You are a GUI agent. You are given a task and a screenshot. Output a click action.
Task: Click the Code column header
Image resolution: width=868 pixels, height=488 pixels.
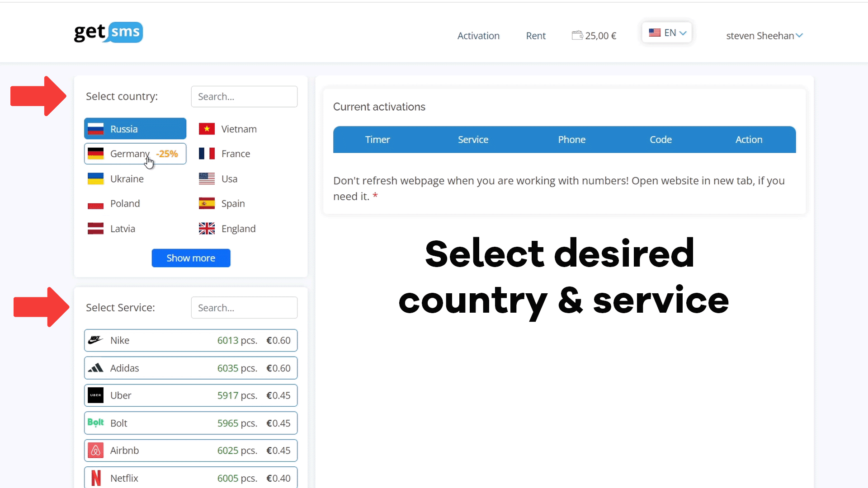tap(660, 140)
